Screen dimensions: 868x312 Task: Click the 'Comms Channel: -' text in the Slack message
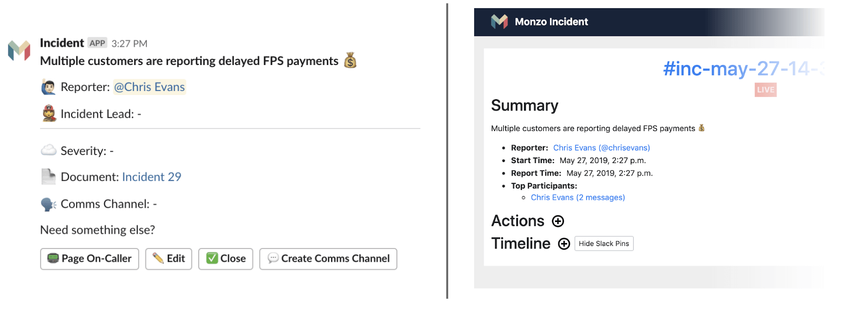(x=109, y=204)
